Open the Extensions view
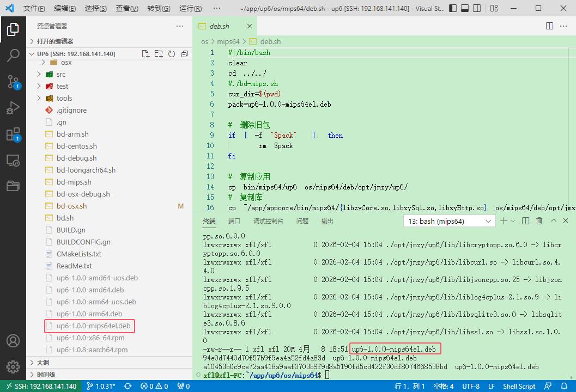The height and width of the screenshot is (392, 576). click(13, 134)
